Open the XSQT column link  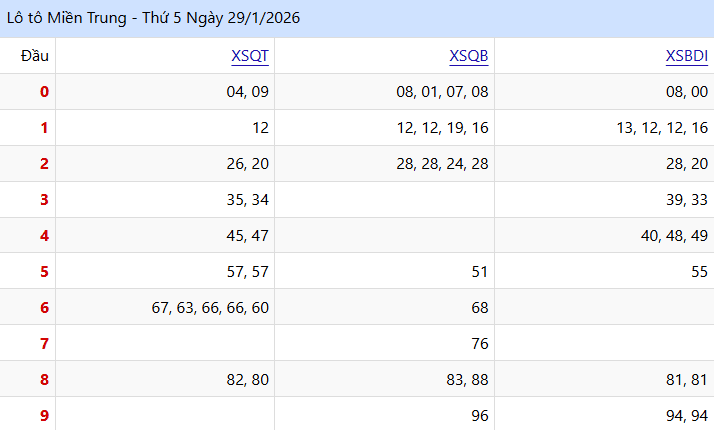pos(250,56)
